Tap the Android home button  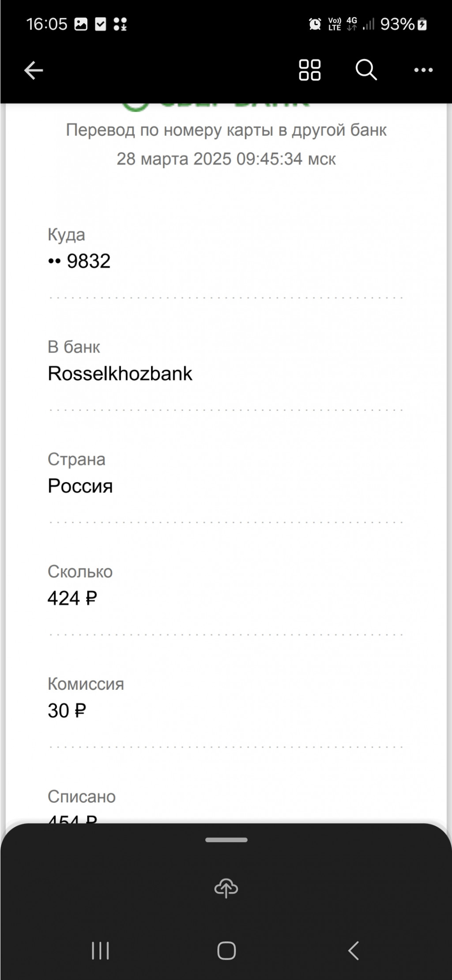(x=226, y=950)
